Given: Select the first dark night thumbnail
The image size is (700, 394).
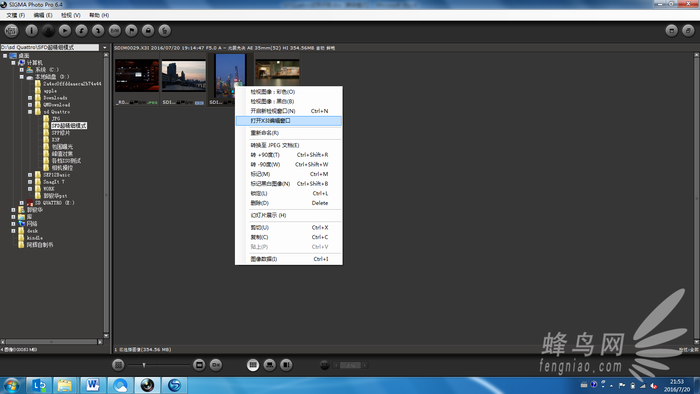Looking at the screenshot, I should coord(137,76).
